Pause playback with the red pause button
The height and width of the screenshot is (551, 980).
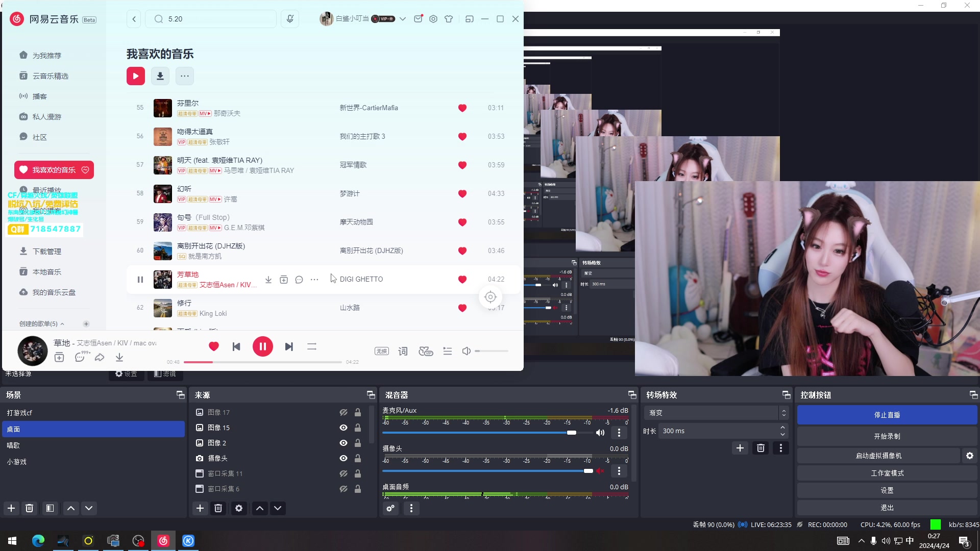(x=263, y=347)
